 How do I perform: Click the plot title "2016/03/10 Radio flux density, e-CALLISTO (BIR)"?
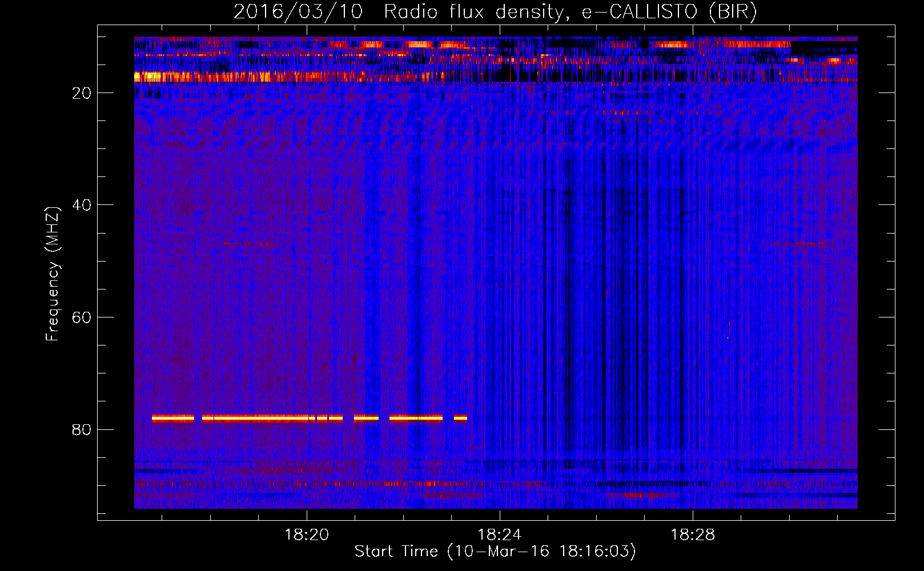(x=495, y=11)
